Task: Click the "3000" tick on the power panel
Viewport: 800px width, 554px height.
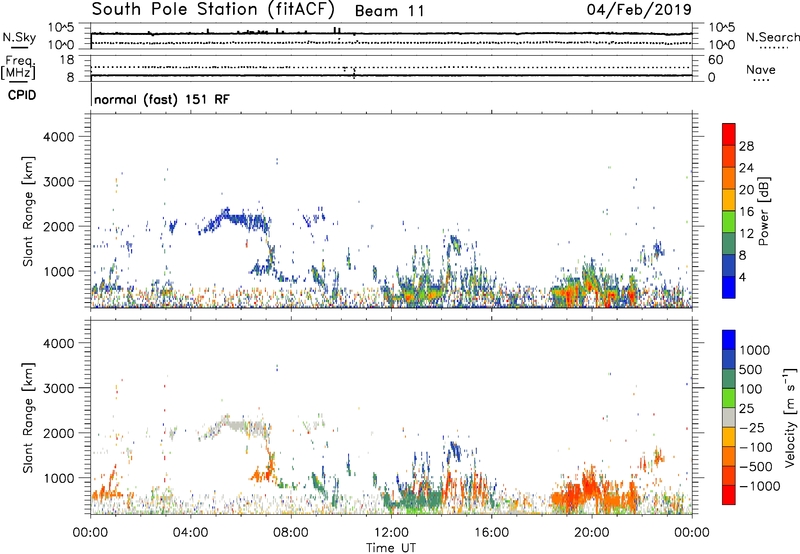Action: tap(58, 182)
